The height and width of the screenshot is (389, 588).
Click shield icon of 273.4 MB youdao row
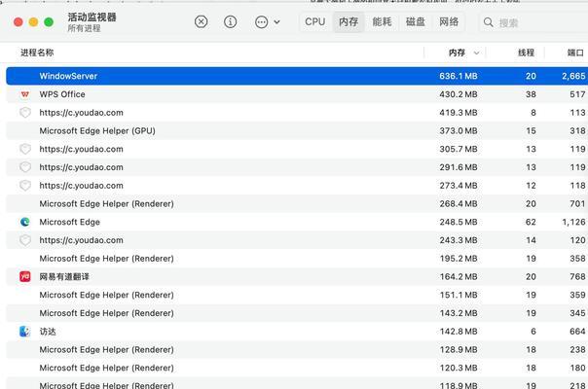pos(25,186)
